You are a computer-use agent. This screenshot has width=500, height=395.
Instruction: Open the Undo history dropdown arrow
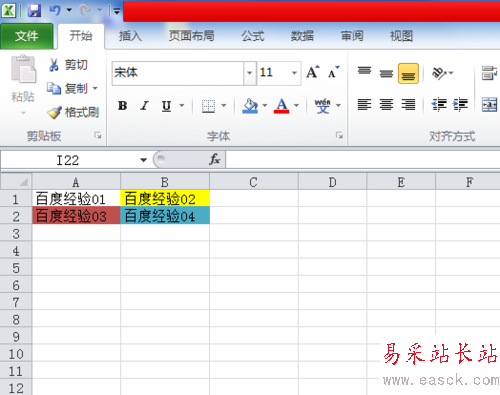point(69,10)
